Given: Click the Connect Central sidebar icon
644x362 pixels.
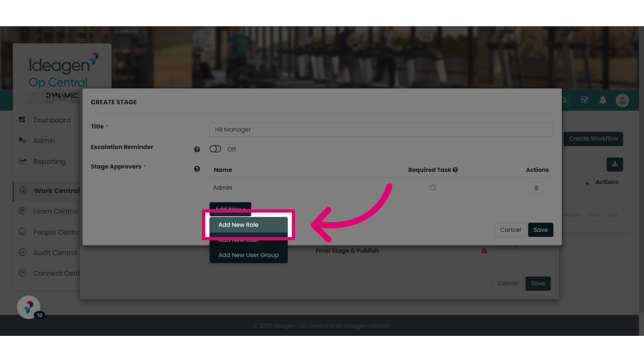Looking at the screenshot, I should click(x=22, y=273).
